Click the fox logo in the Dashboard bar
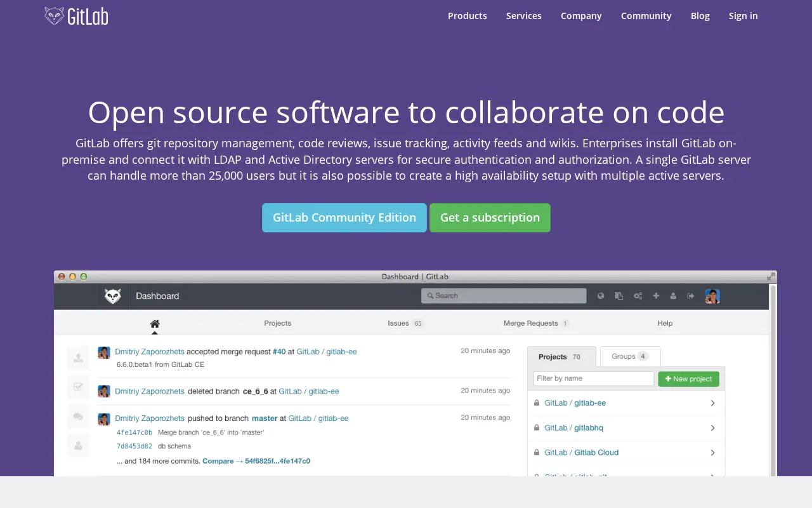This screenshot has width=812, height=508. click(x=113, y=296)
